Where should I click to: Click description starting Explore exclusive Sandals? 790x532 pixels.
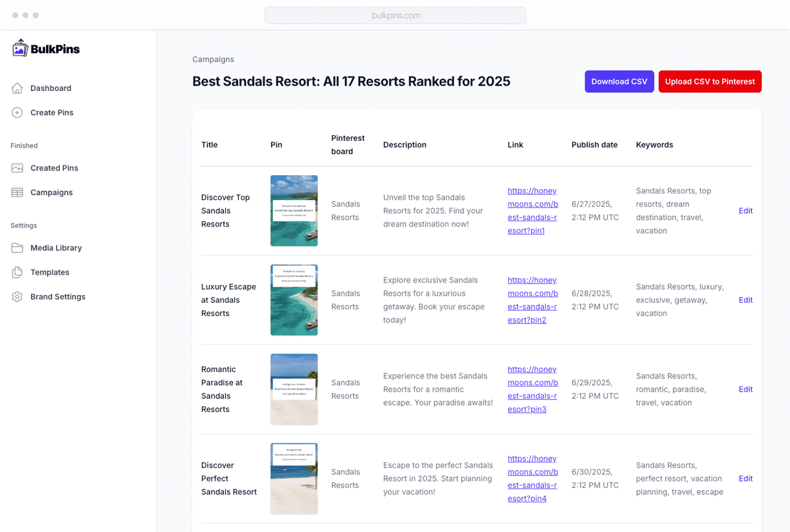434,300
